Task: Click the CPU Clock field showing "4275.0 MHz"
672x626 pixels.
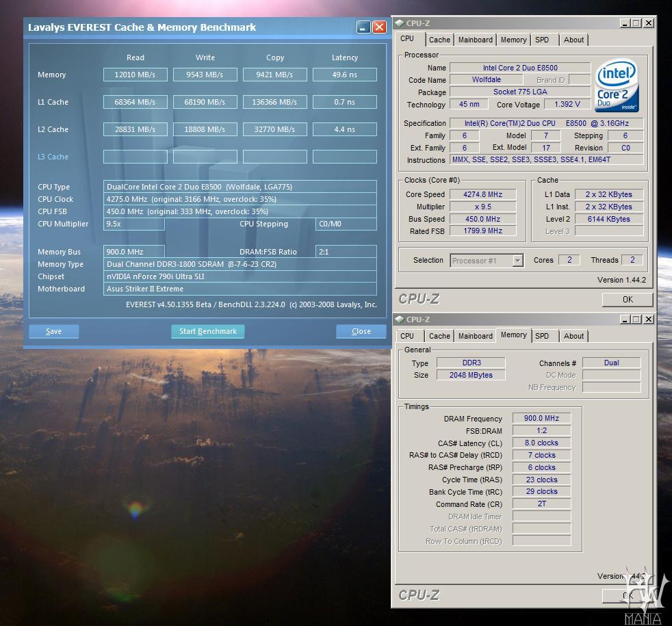Action: [x=240, y=199]
